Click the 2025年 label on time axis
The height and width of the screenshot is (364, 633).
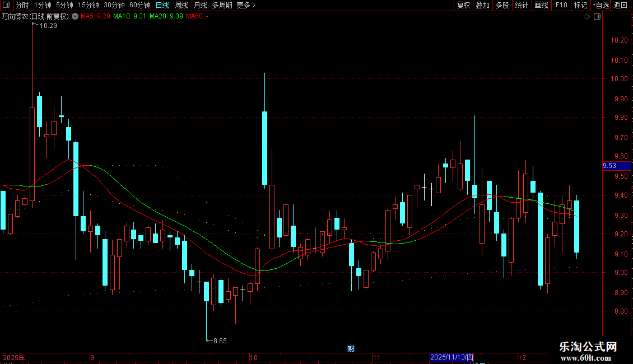(x=14, y=357)
